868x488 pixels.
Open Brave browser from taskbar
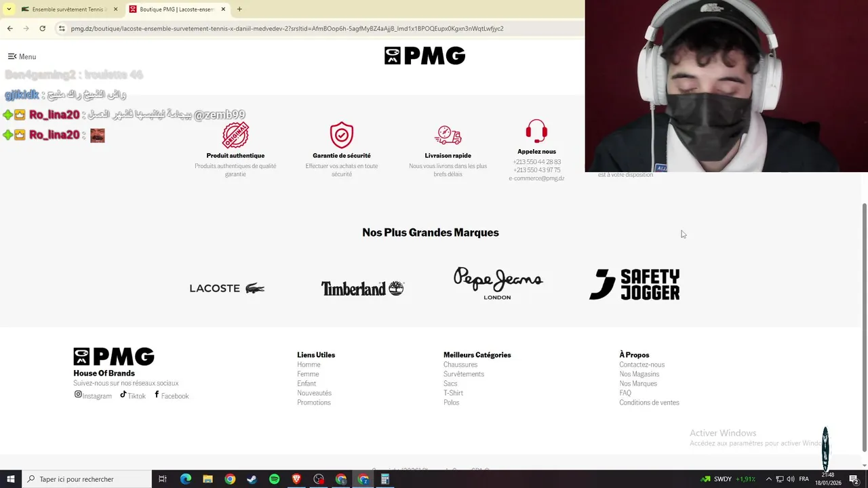click(296, 479)
